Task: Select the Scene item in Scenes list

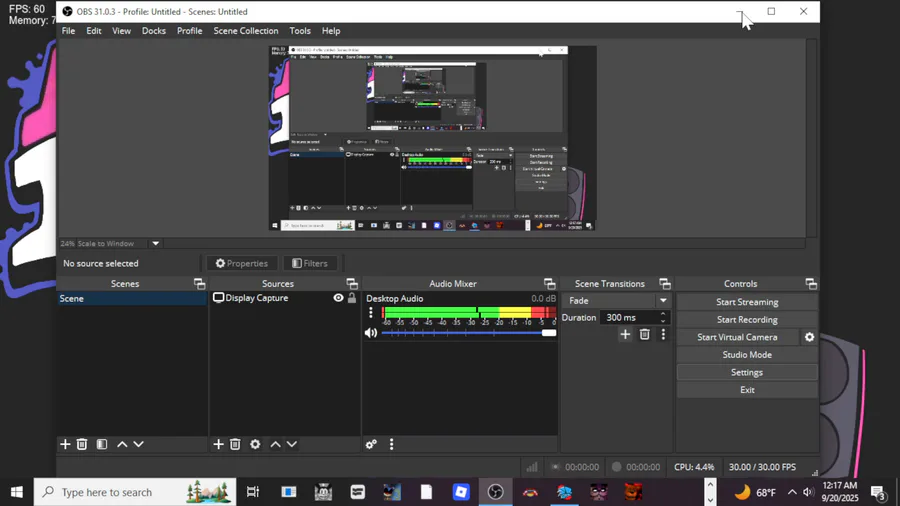Action: point(132,298)
